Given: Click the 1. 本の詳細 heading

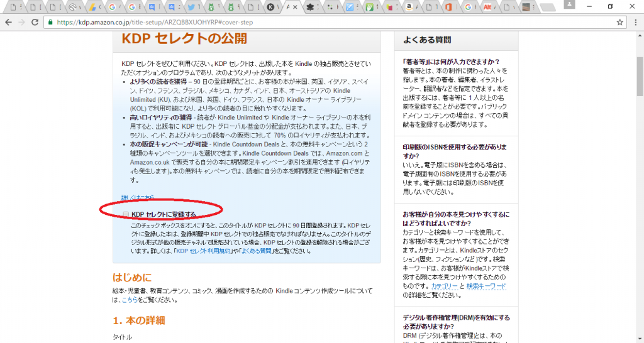Looking at the screenshot, I should pyautogui.click(x=139, y=320).
